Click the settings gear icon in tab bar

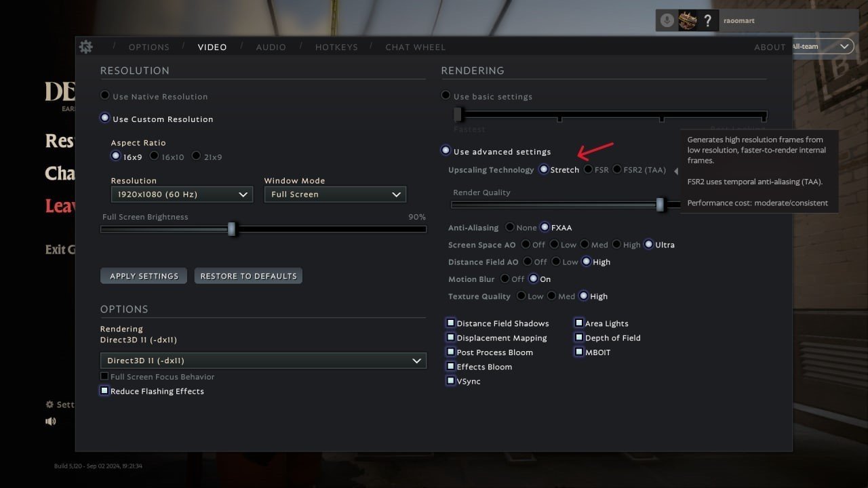85,47
